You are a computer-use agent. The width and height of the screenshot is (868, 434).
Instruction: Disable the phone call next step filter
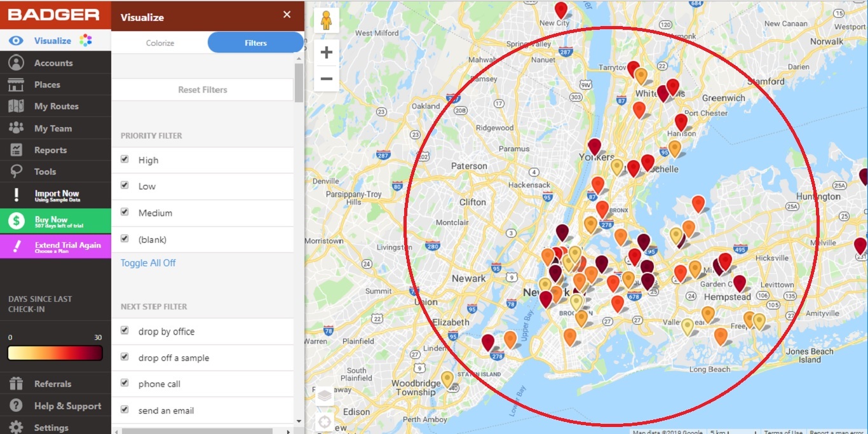coord(125,383)
